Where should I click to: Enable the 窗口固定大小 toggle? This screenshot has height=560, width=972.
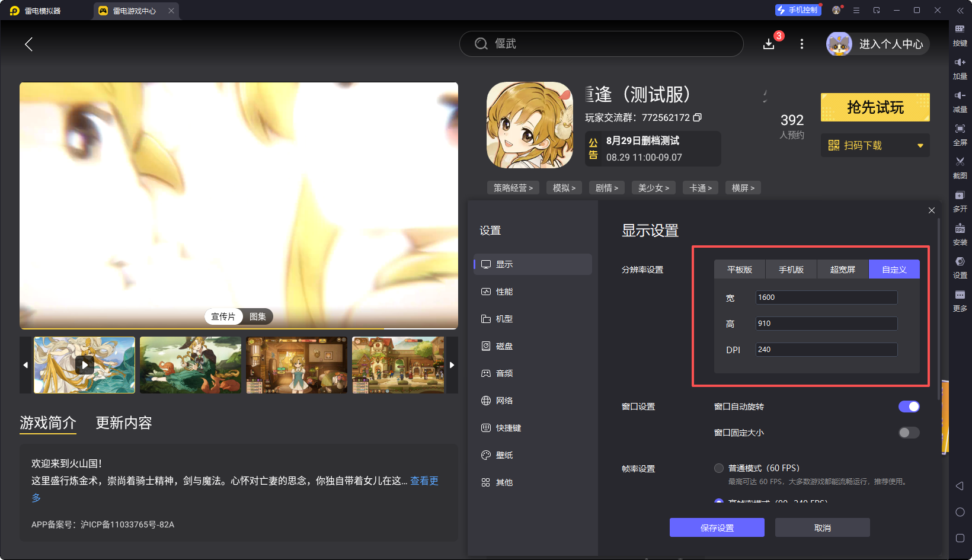(909, 433)
